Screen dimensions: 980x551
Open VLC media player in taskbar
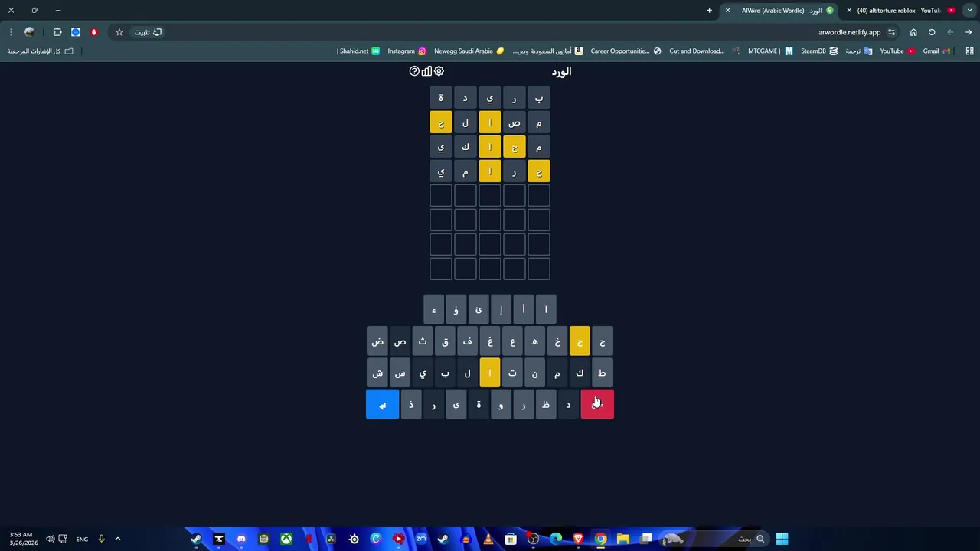point(488,539)
